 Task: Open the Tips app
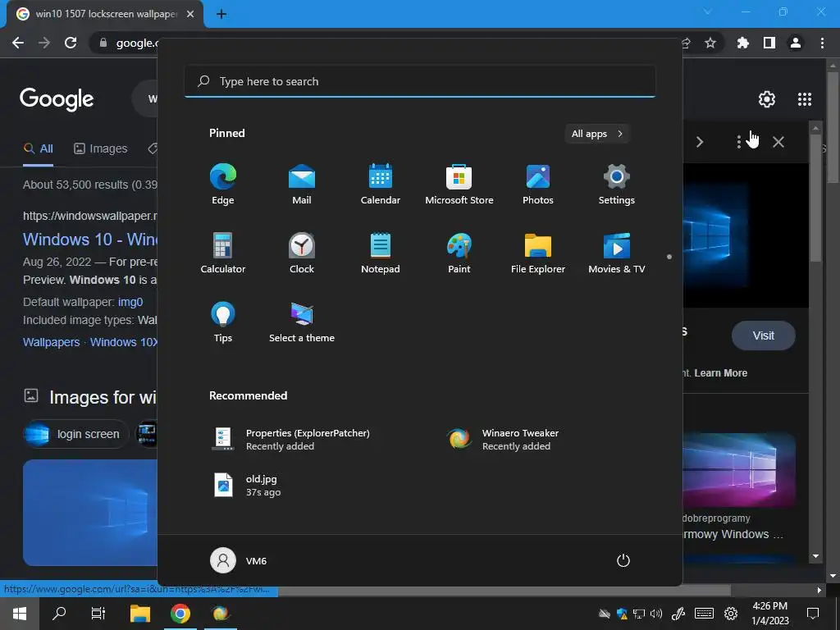coord(223,322)
